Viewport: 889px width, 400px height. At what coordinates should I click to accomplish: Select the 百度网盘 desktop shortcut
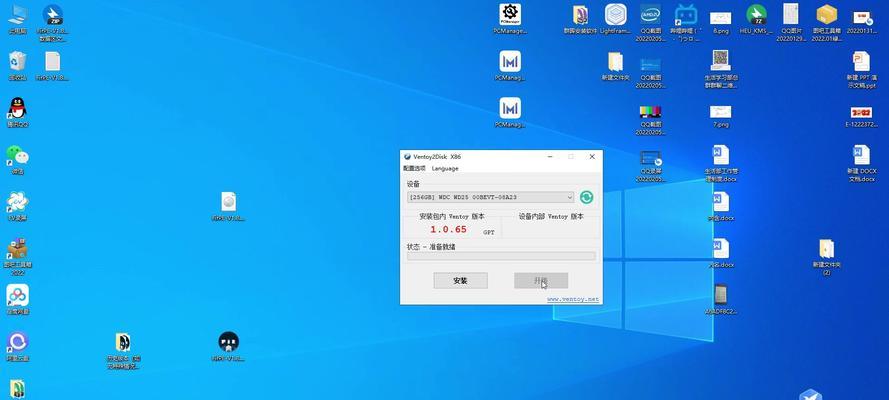point(18,300)
